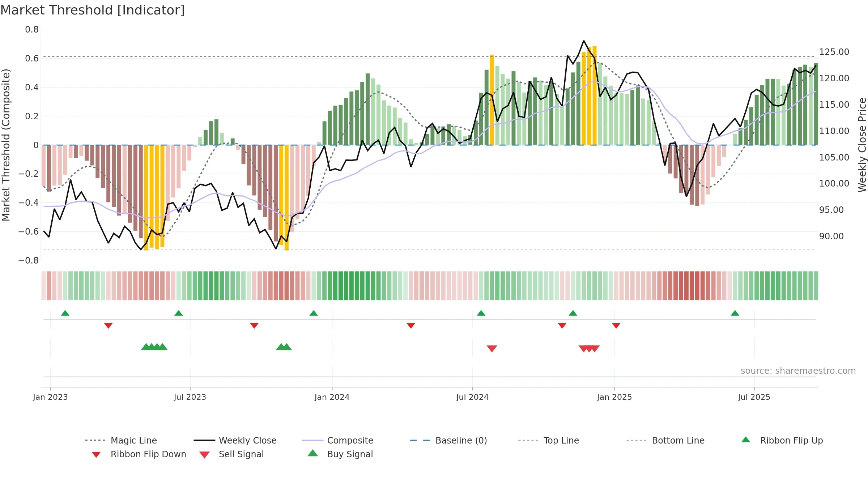Toggle the Magic Line legend entry

(121, 440)
